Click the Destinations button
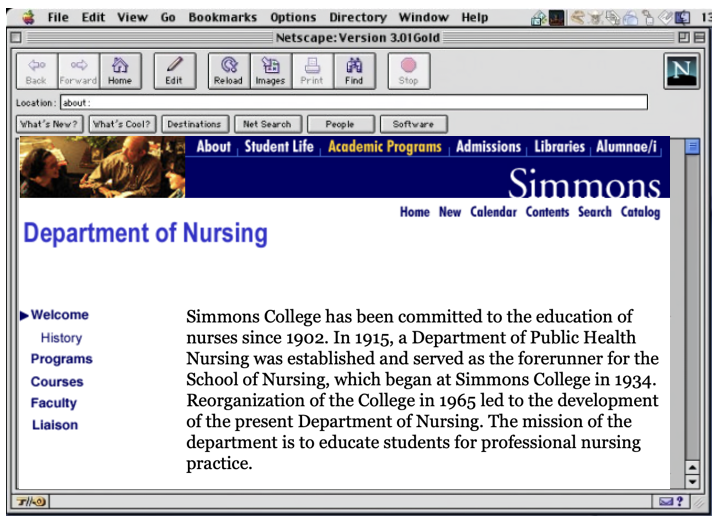The width and height of the screenshot is (716, 518). [195, 124]
